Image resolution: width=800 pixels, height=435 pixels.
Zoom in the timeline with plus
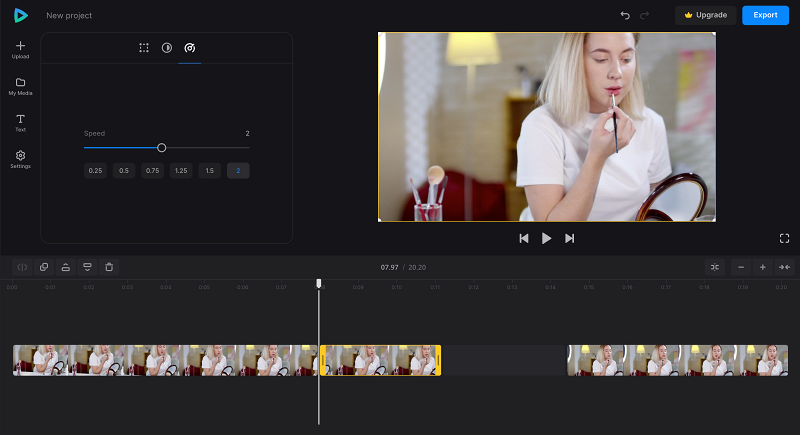pyautogui.click(x=763, y=267)
